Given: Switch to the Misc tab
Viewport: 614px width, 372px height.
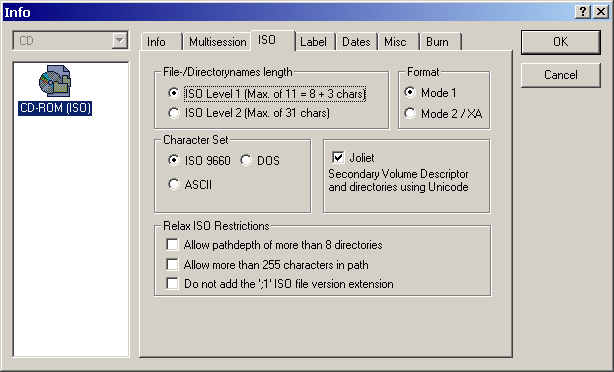Looking at the screenshot, I should coord(398,42).
